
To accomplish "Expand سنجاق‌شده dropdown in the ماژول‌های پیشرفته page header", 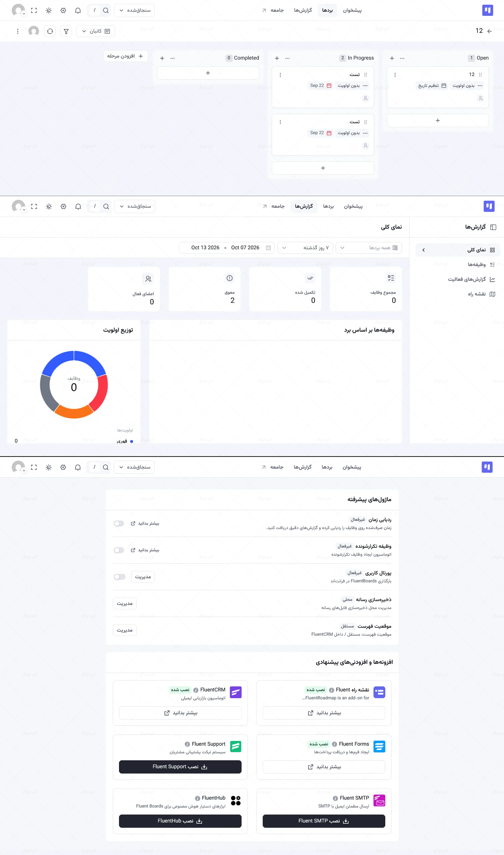I will pos(134,467).
